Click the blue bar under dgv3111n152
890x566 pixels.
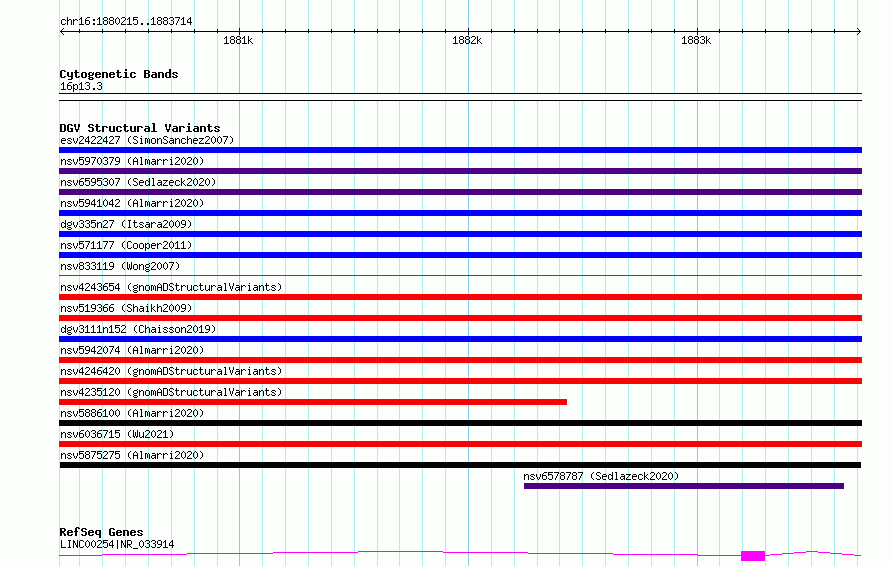[x=460, y=339]
